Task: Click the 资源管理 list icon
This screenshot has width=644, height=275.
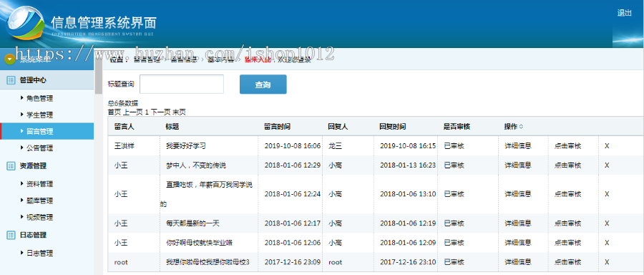Action: (11, 166)
